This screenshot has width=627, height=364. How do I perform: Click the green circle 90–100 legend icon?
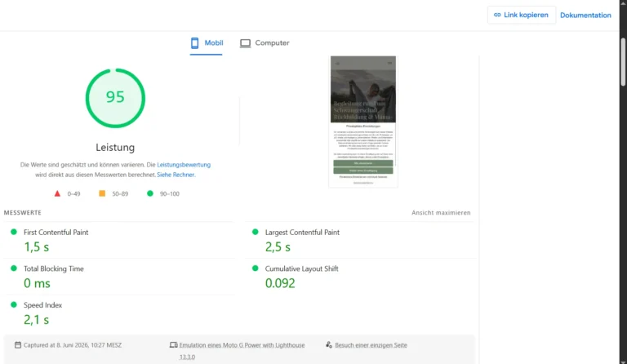point(150,193)
